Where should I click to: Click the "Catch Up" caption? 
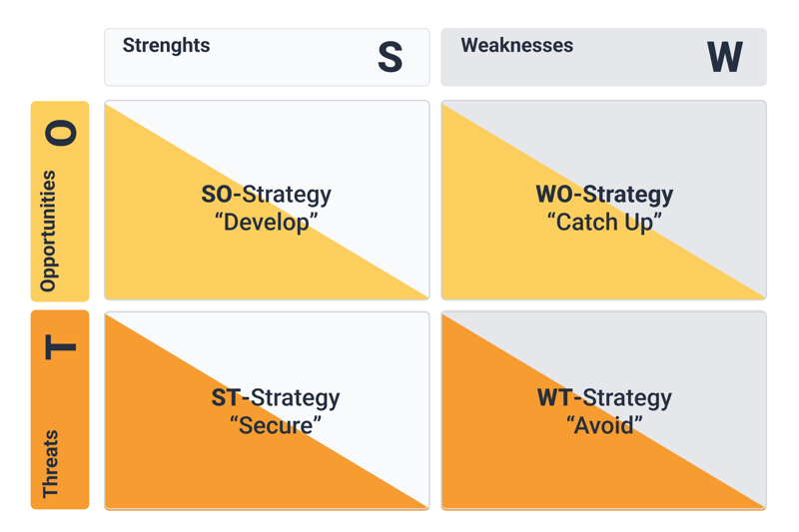[604, 223]
